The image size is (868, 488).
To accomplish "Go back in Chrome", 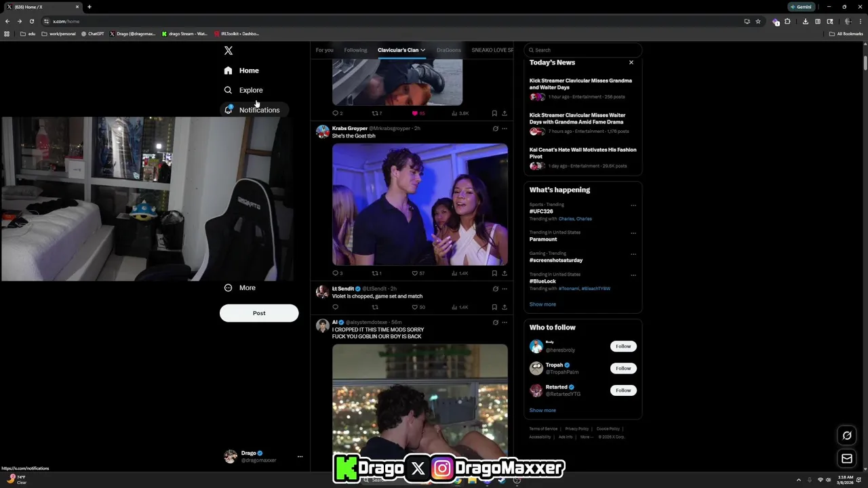I will (x=7, y=21).
